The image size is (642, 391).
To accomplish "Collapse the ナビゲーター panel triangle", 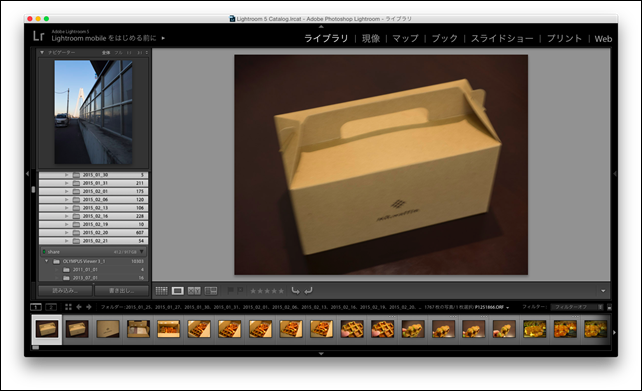I will point(42,52).
